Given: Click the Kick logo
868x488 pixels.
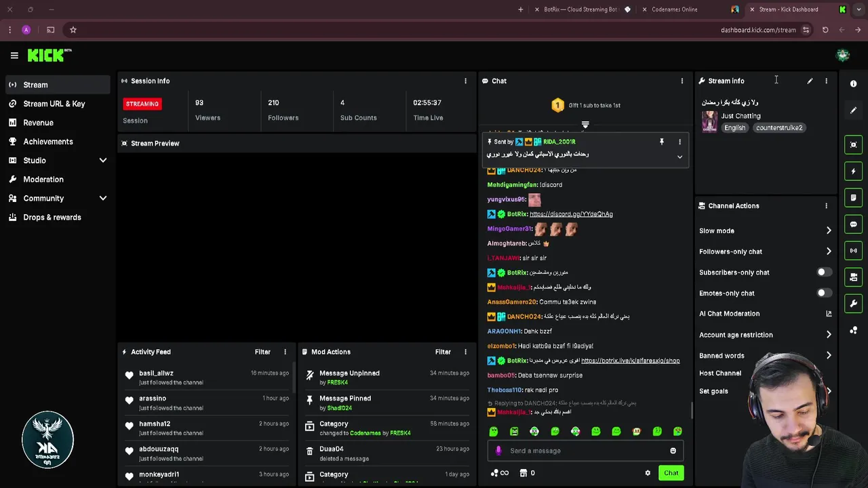Looking at the screenshot, I should (49, 56).
